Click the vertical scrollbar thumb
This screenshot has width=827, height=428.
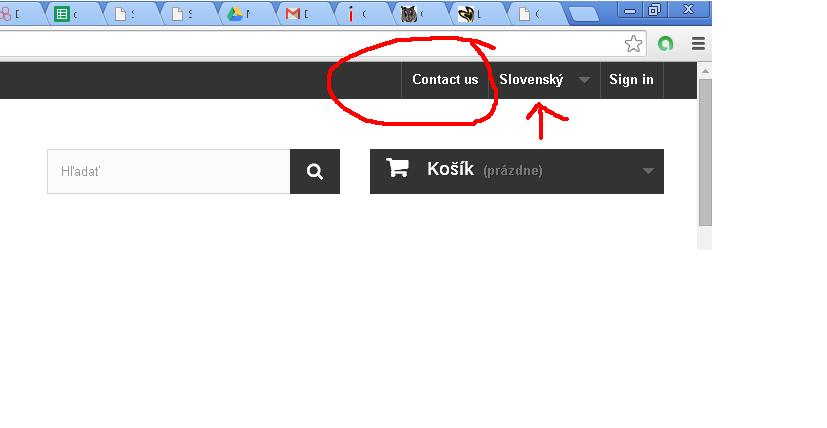click(705, 152)
